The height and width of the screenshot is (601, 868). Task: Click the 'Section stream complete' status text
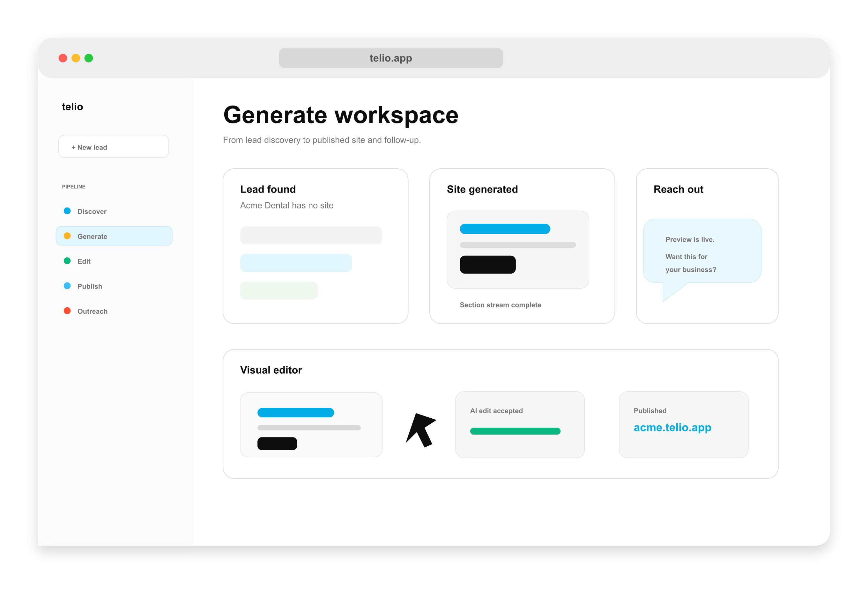point(500,305)
